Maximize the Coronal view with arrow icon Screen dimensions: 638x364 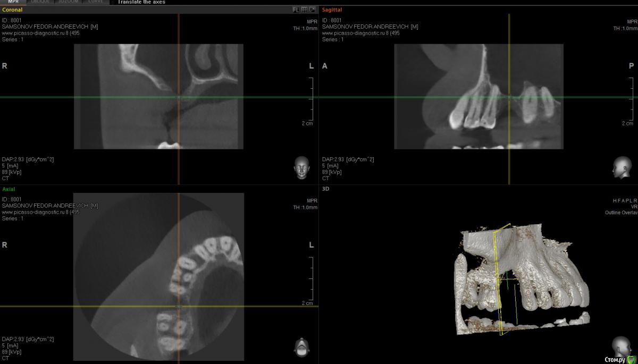tap(312, 10)
